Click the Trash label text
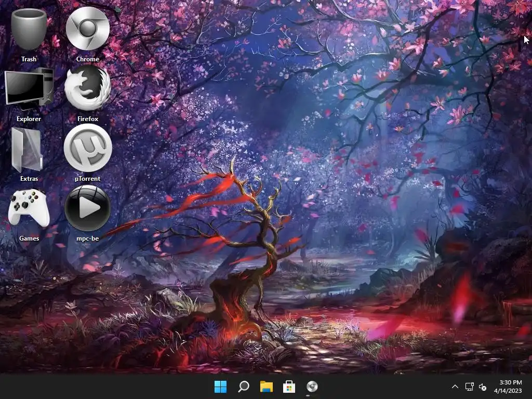Screen dimensions: 532x399 [x=29, y=59]
